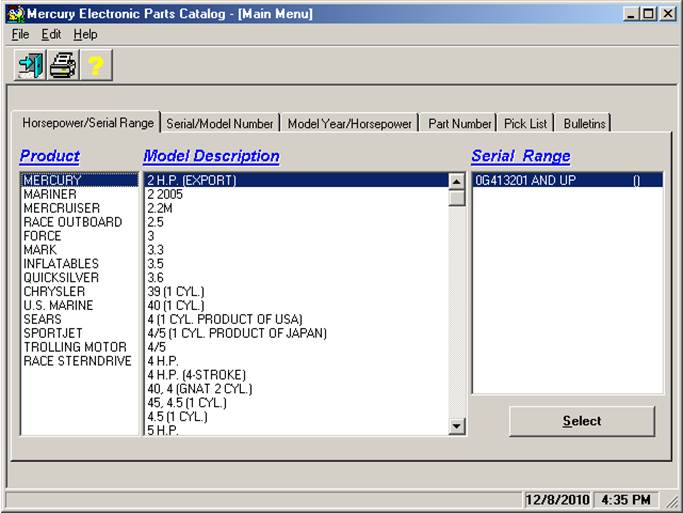683x513 pixels.
Task: Open the Edit menu
Action: click(x=51, y=34)
